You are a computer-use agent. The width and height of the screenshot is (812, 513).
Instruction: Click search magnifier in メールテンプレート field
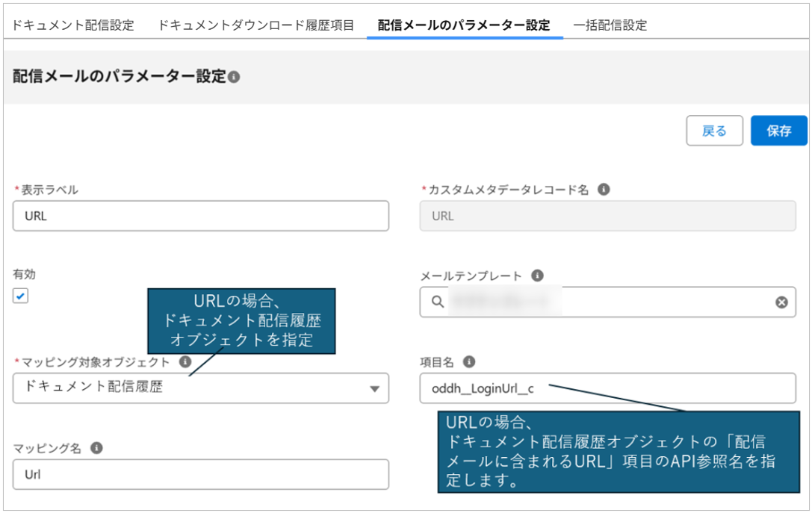[x=437, y=302]
